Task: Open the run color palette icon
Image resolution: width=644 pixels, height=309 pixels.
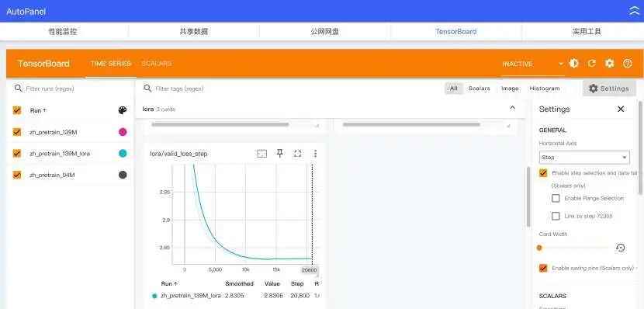Action: tap(123, 110)
